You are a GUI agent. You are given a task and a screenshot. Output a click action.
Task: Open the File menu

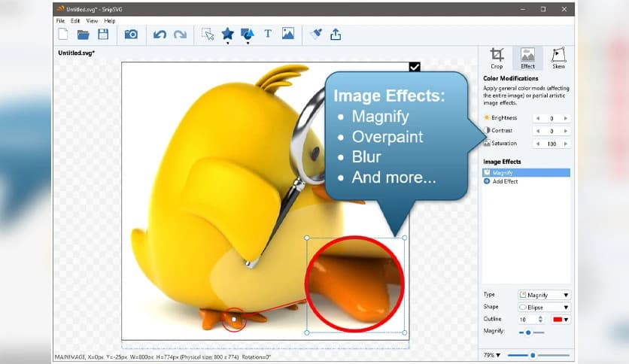tap(61, 21)
